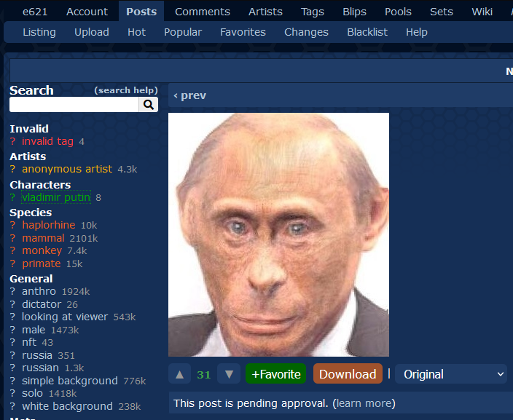Select the Listing submenu item
Image resolution: width=513 pixels, height=420 pixels.
click(39, 32)
